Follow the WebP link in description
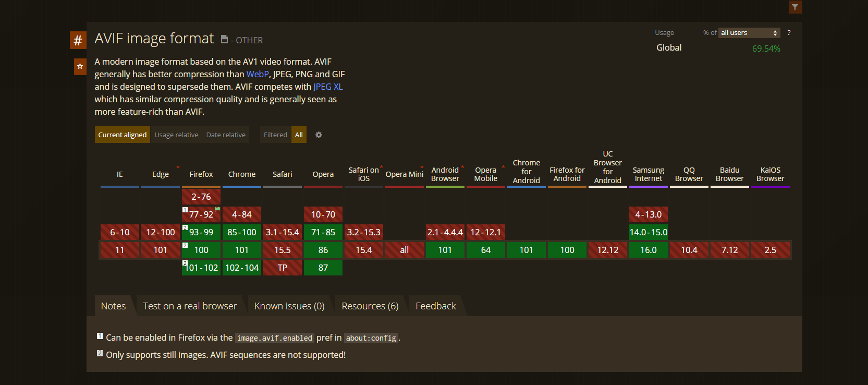Image resolution: width=868 pixels, height=385 pixels. coord(258,74)
